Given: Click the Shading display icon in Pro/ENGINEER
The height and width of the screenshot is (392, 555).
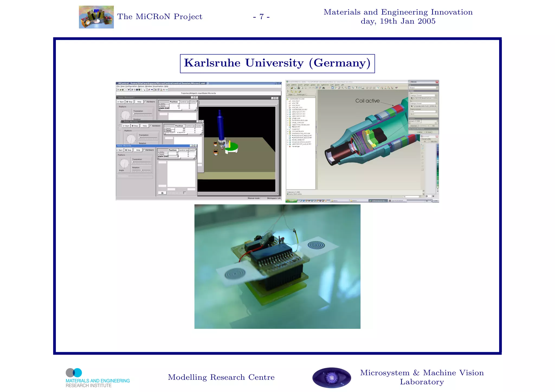Looking at the screenshot, I should 377,88.
